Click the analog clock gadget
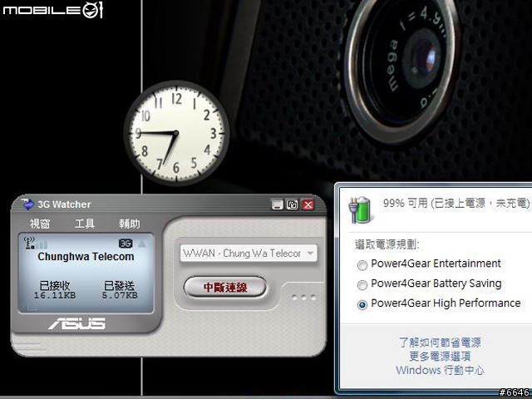532x399 pixels. click(x=176, y=133)
